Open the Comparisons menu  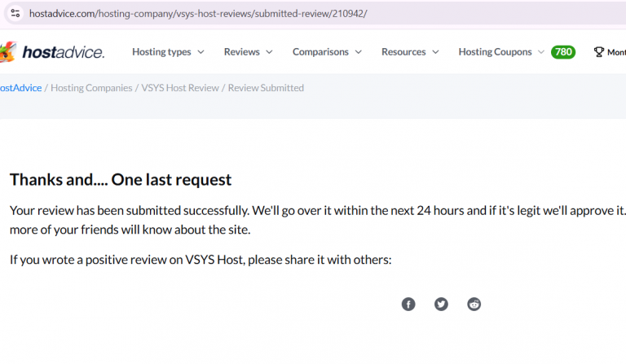[320, 52]
